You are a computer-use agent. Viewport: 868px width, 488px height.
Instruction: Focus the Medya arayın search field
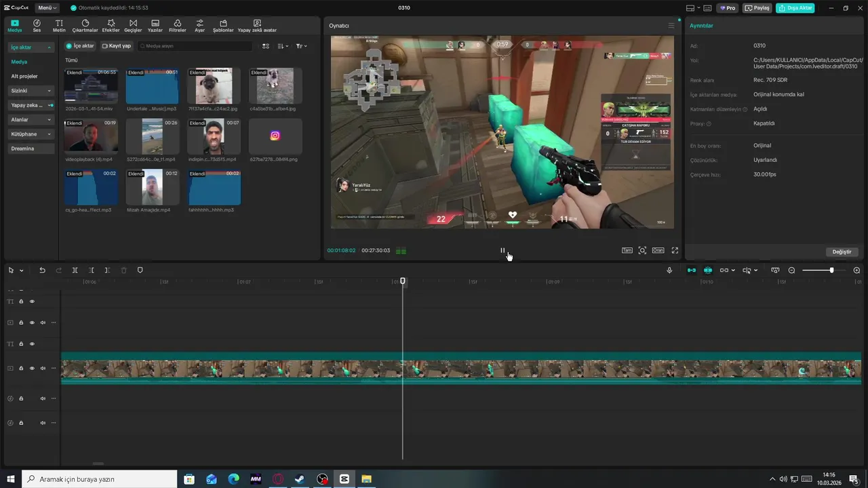[195, 46]
